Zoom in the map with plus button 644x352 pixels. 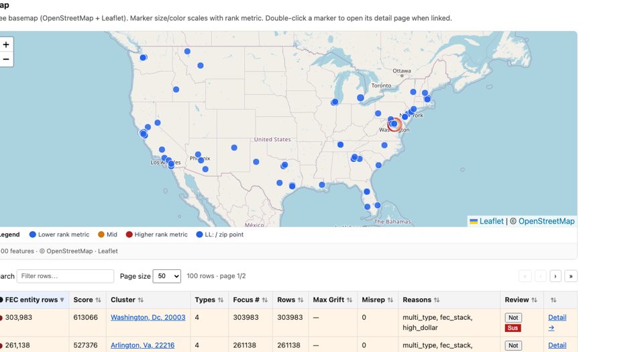point(6,44)
